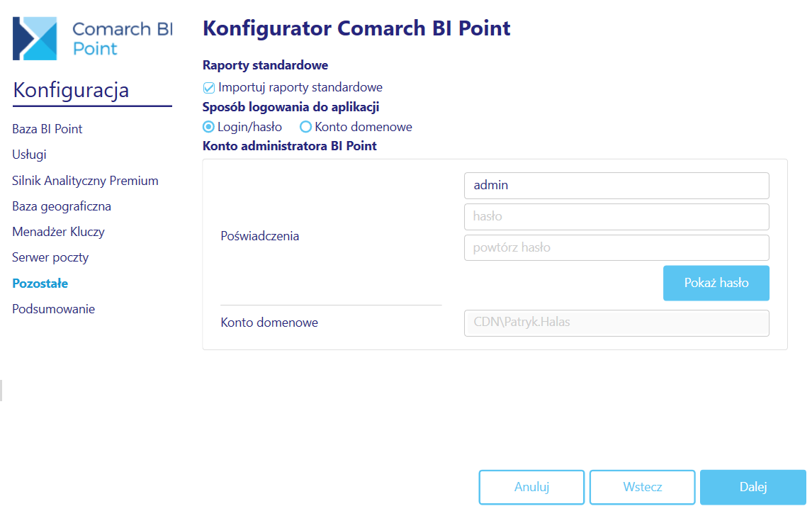This screenshot has height=516, width=812.
Task: Click the Wstecz button
Action: click(x=642, y=487)
